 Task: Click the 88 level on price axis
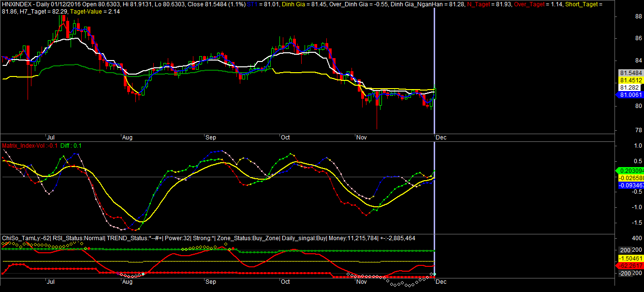[624, 16]
